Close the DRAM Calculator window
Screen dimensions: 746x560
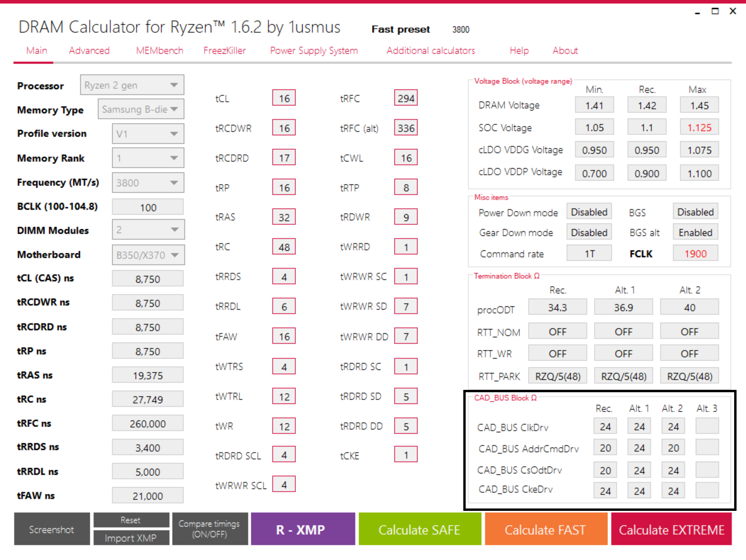click(733, 11)
